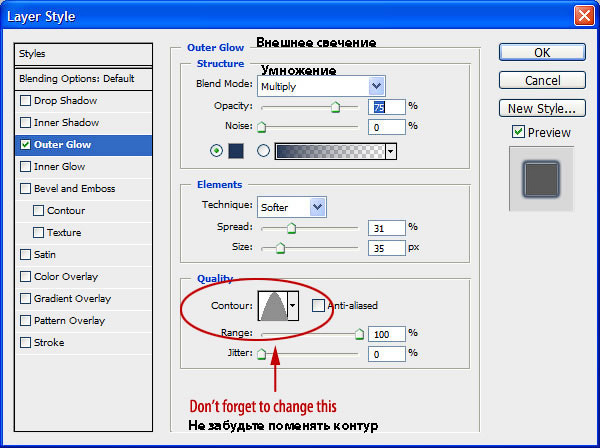Click the style preview thumbnail

541,179
